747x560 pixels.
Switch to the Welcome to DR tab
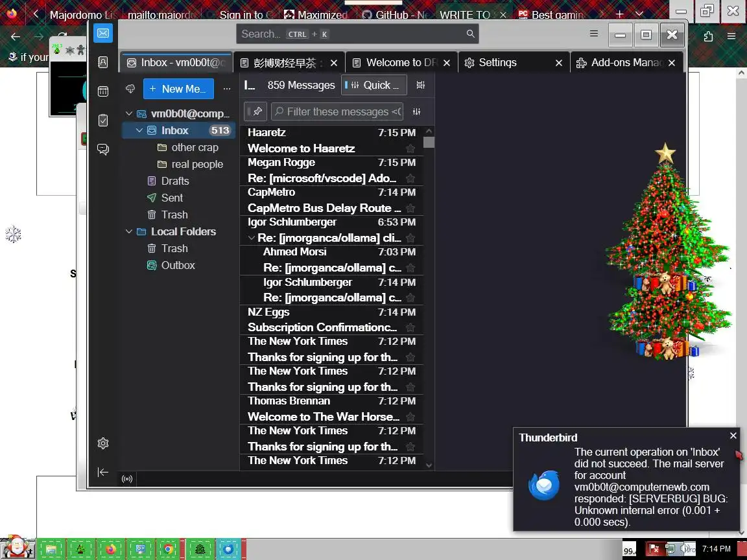pos(401,62)
